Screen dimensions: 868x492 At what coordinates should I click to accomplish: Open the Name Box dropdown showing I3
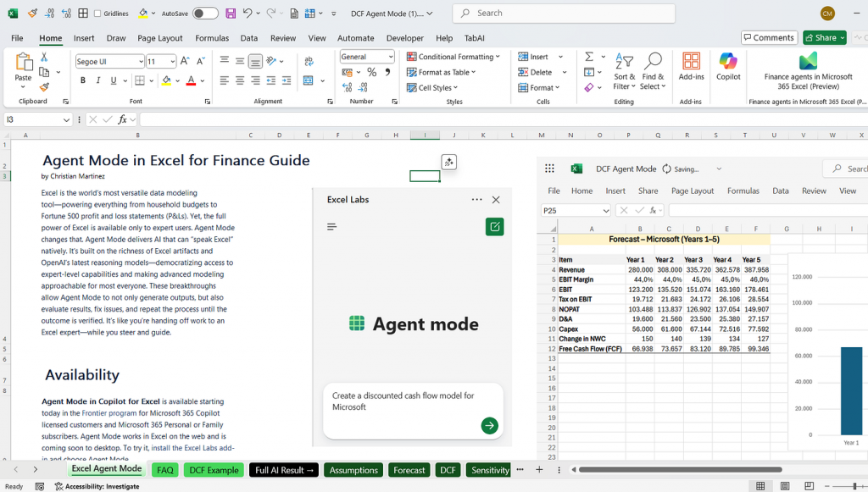coord(66,119)
